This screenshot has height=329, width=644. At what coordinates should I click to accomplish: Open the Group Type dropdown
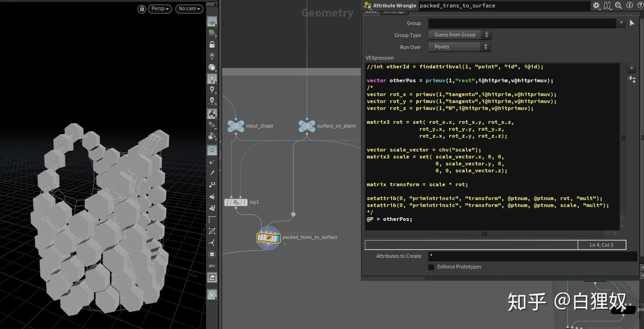(459, 35)
